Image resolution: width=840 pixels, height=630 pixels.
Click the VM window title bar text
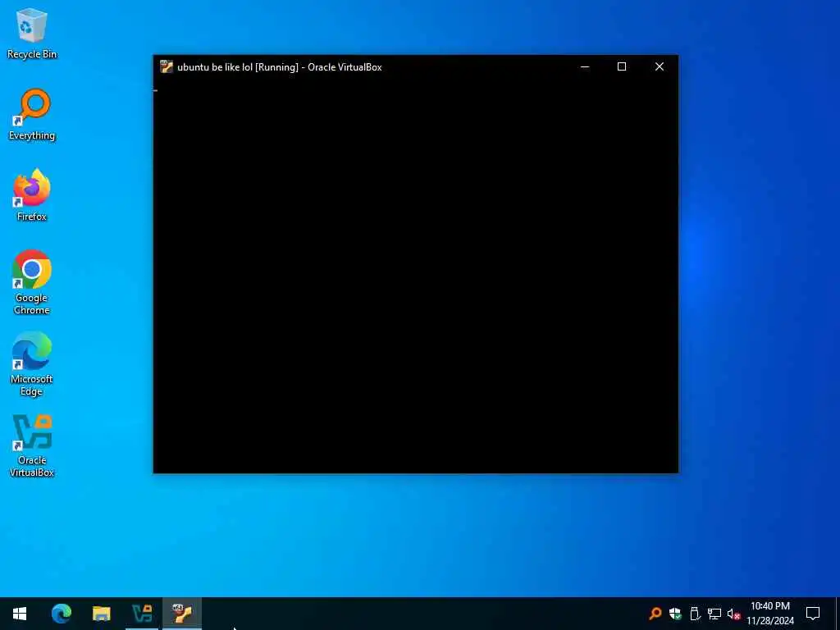click(x=280, y=67)
